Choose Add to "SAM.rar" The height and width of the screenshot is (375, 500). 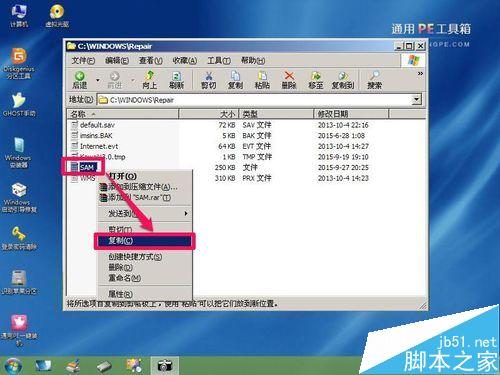(145, 197)
